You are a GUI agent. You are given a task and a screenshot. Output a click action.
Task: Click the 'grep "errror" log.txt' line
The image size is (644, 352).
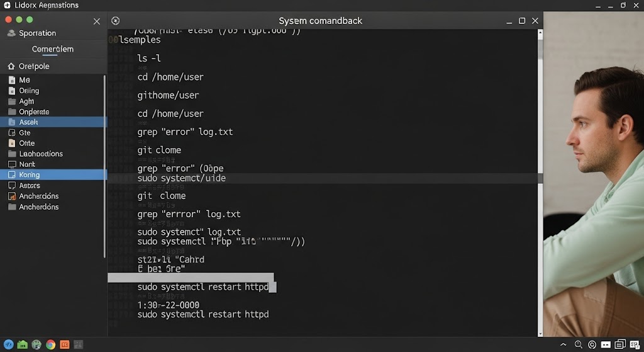[x=189, y=214]
